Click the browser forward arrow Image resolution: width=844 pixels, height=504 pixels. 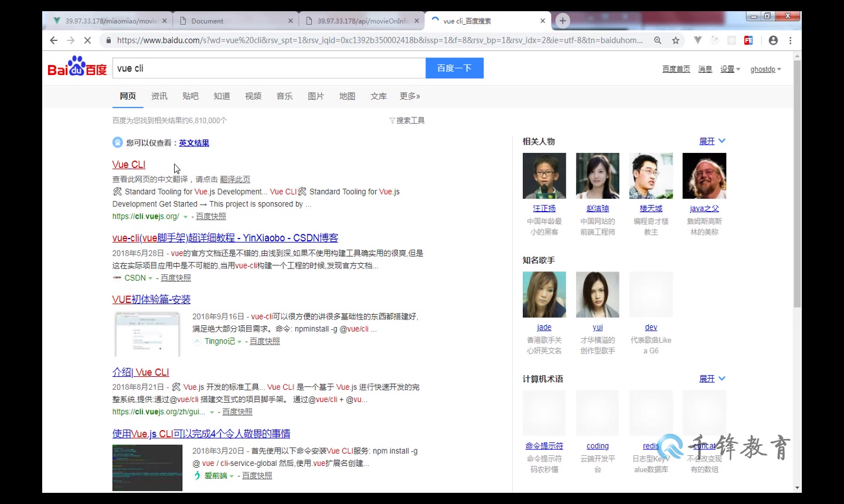point(71,40)
